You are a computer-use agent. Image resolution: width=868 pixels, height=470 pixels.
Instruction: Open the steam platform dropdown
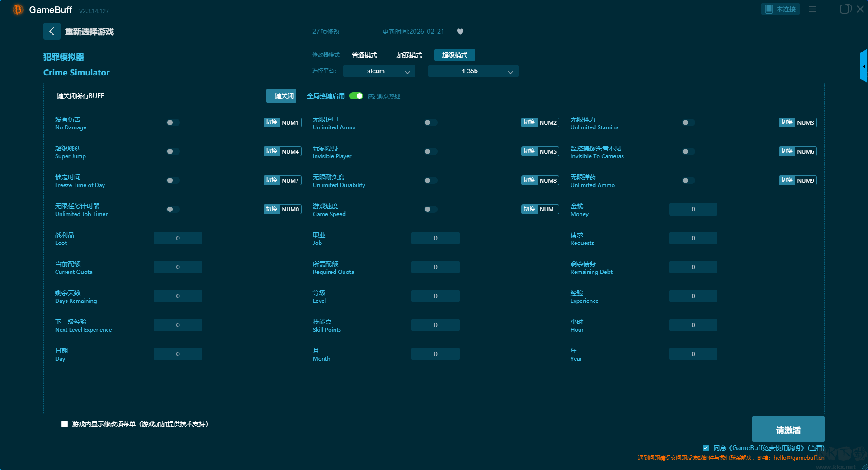(379, 71)
